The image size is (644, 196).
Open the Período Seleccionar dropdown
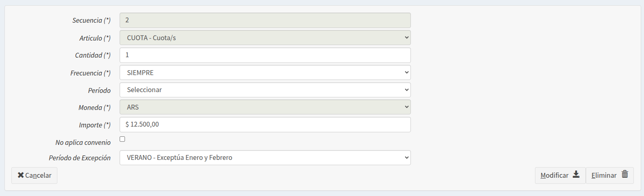[265, 90]
